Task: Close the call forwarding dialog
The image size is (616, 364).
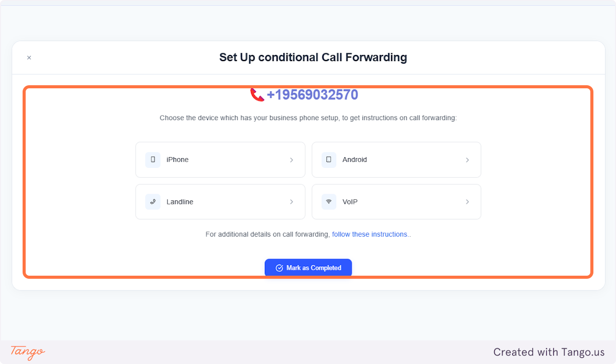Action: pyautogui.click(x=29, y=58)
